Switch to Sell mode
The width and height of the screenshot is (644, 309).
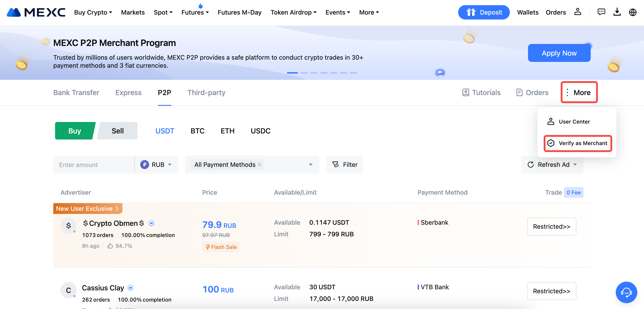tap(118, 131)
